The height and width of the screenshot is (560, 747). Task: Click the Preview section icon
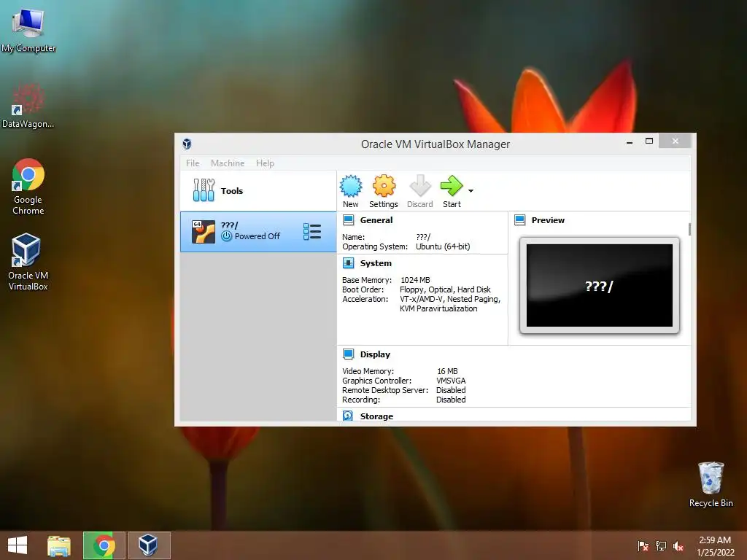click(x=519, y=220)
